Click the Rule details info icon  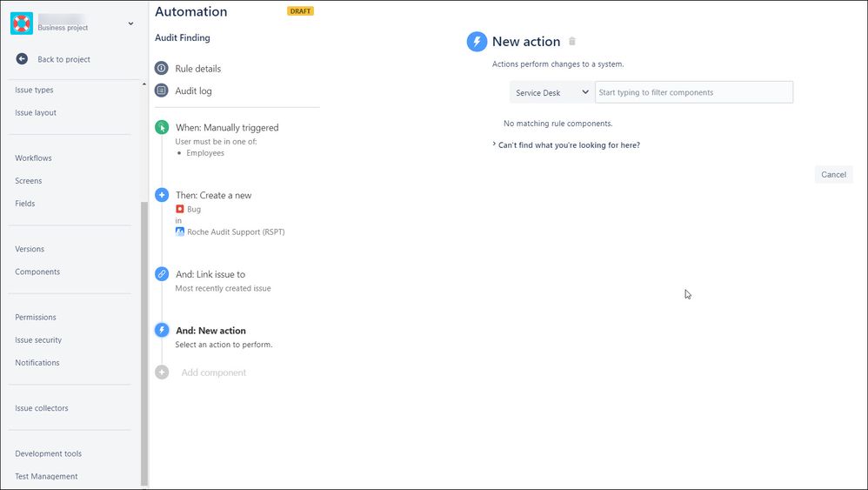tap(161, 68)
